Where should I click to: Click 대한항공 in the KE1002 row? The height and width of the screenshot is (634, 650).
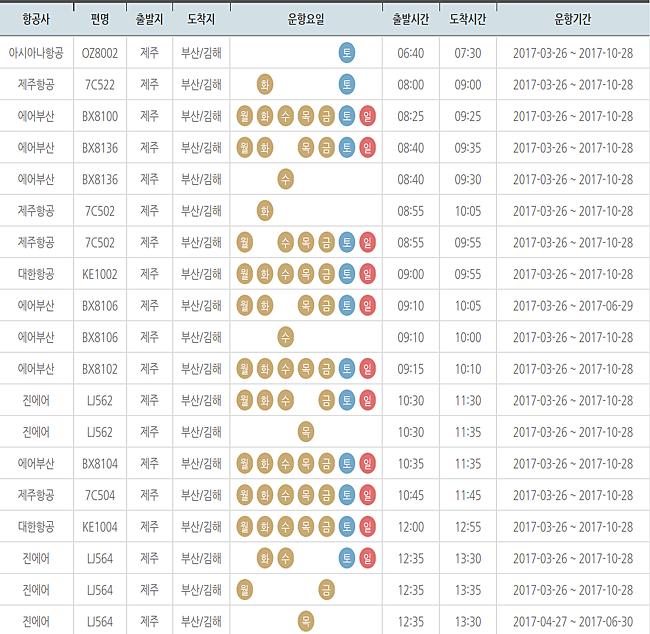point(36,274)
